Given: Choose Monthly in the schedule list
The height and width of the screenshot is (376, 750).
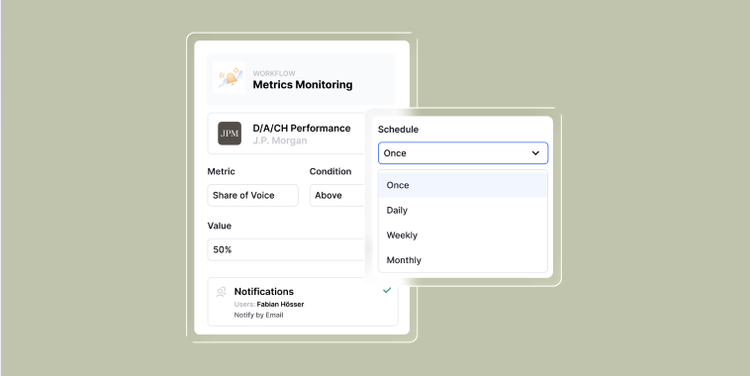Looking at the screenshot, I should tap(463, 260).
